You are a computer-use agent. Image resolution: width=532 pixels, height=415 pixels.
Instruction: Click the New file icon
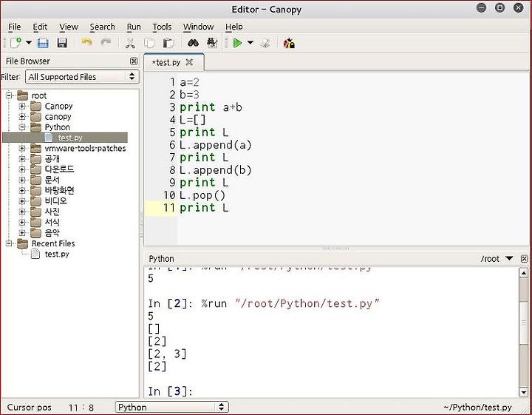click(16, 43)
